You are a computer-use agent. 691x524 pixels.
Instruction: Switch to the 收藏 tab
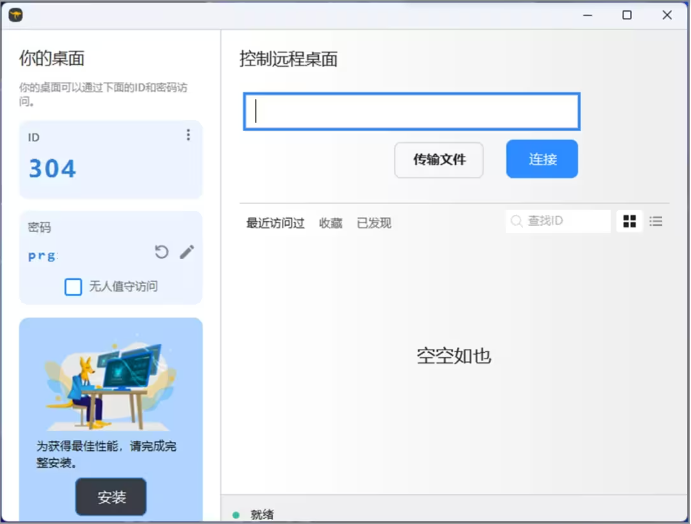330,223
